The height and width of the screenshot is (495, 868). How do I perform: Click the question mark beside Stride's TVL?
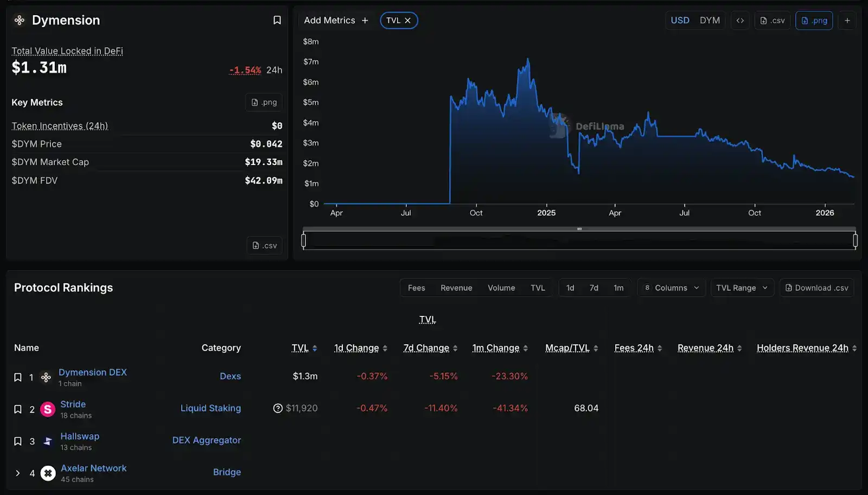278,408
